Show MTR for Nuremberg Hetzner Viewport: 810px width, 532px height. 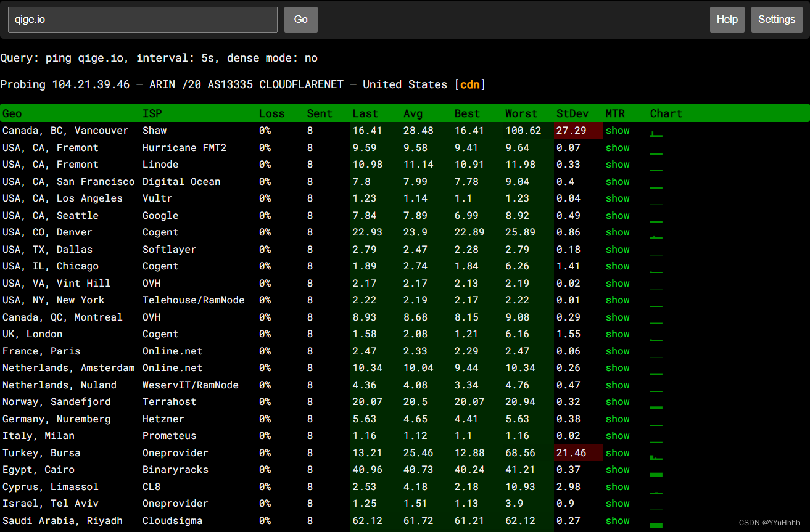click(x=618, y=419)
